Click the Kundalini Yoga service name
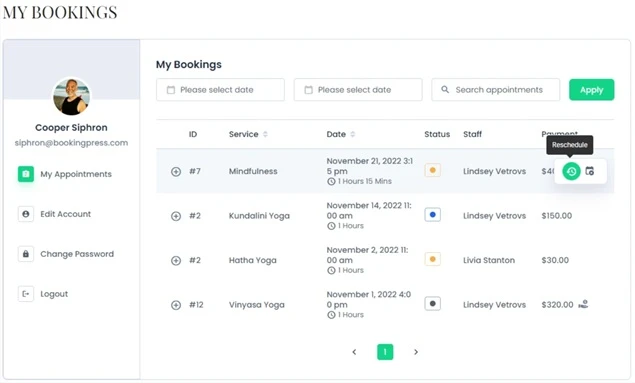The width and height of the screenshot is (635, 383). (x=259, y=216)
